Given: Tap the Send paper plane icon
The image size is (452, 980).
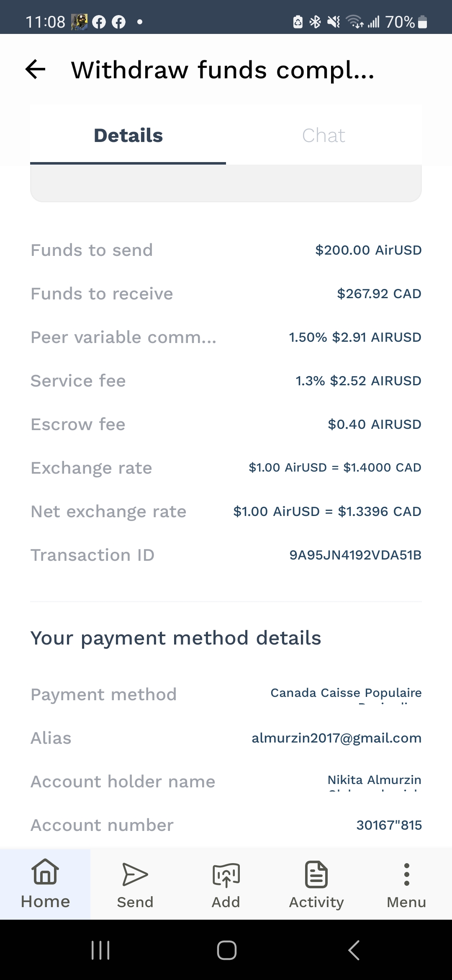Looking at the screenshot, I should tap(135, 874).
